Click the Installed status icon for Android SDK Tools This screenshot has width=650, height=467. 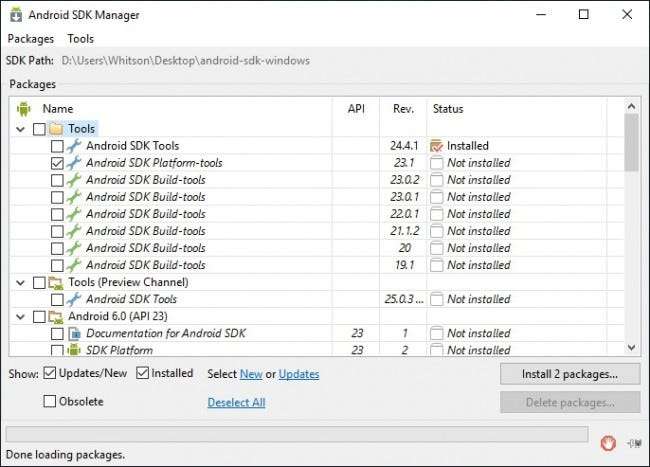pos(435,146)
